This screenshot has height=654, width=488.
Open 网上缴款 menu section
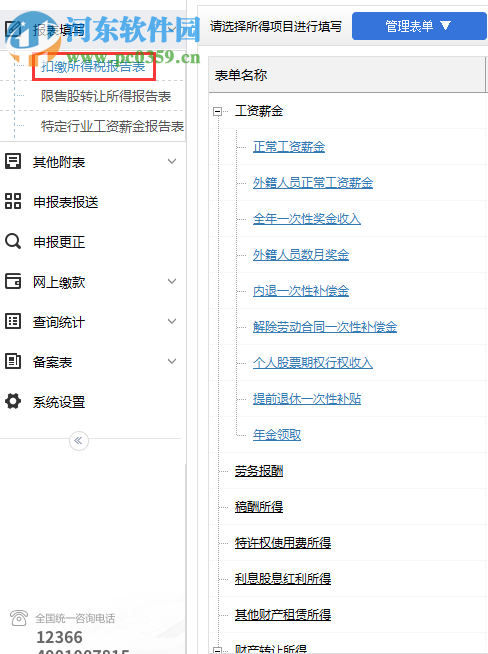pos(59,282)
